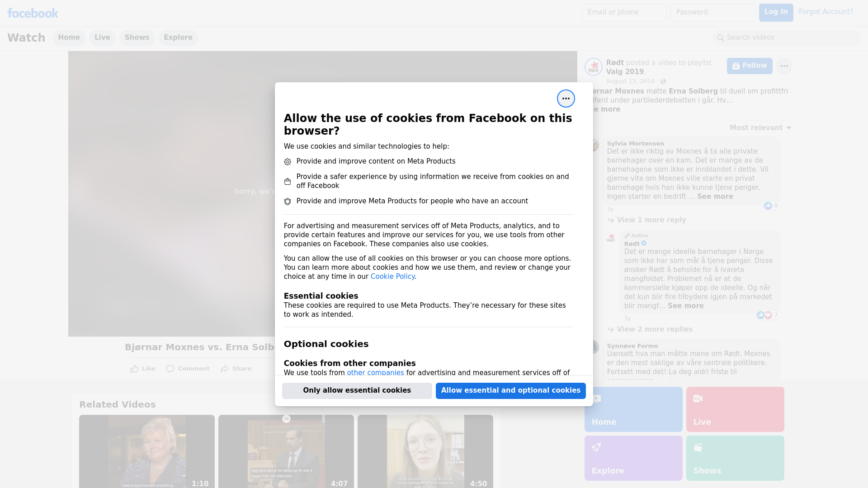
Task: Open the more options button in cookie dialog
Action: click(566, 99)
